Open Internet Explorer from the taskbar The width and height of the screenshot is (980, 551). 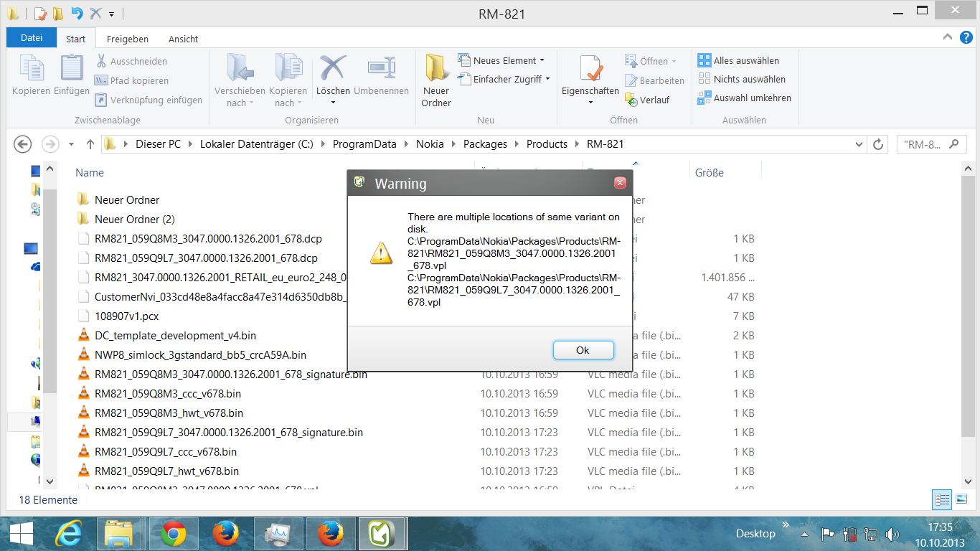point(70,534)
